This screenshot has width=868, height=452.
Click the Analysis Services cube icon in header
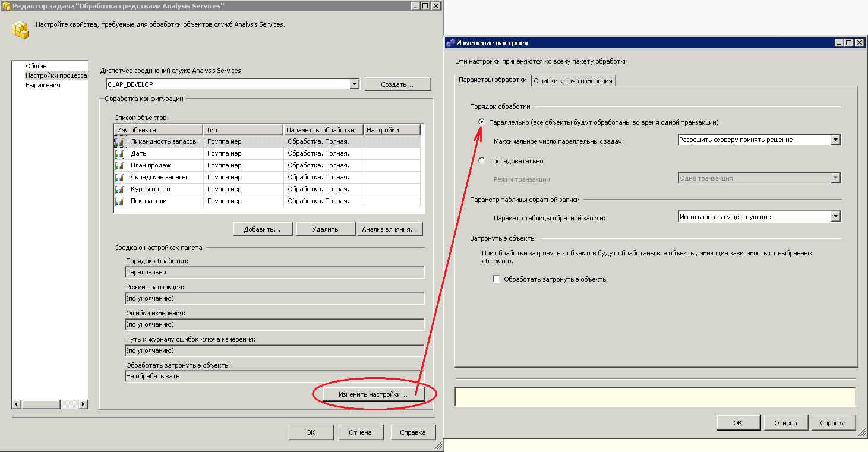(x=21, y=29)
